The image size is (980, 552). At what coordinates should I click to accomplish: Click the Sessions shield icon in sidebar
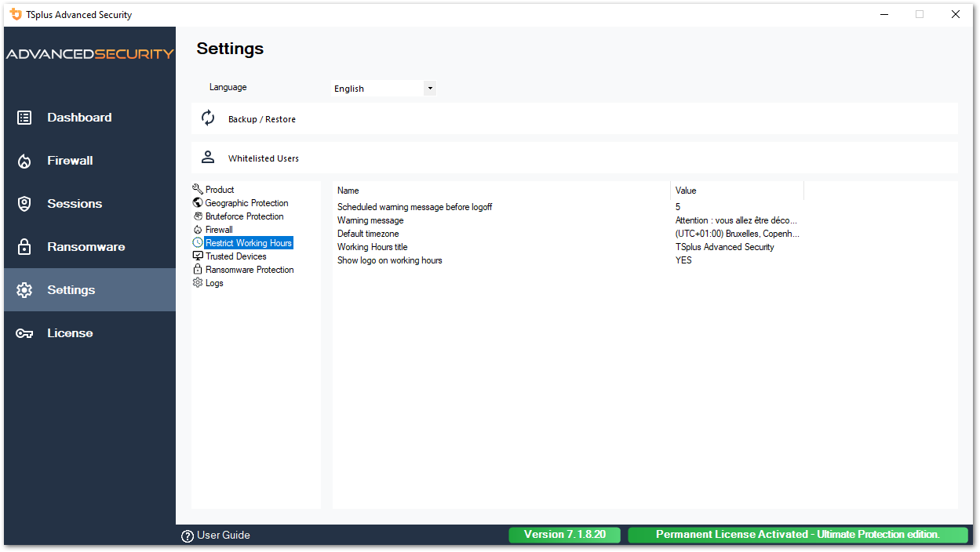coord(24,203)
